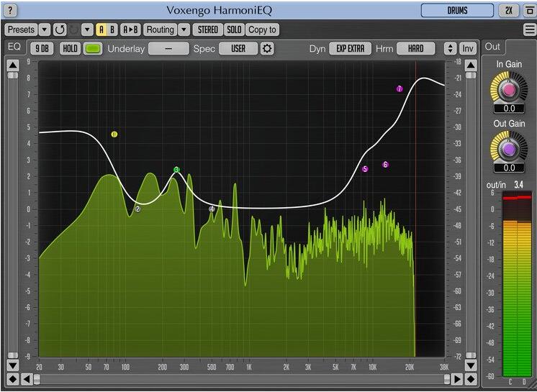Click the DRUMS instance name field

pyautogui.click(x=457, y=11)
